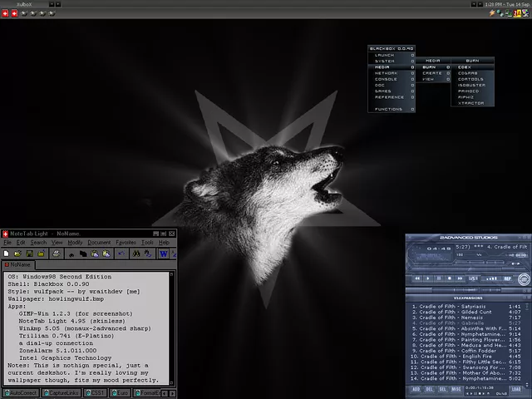Expand System submenu in Blackbox menu
Screen dimensions: 532x399
[392, 61]
